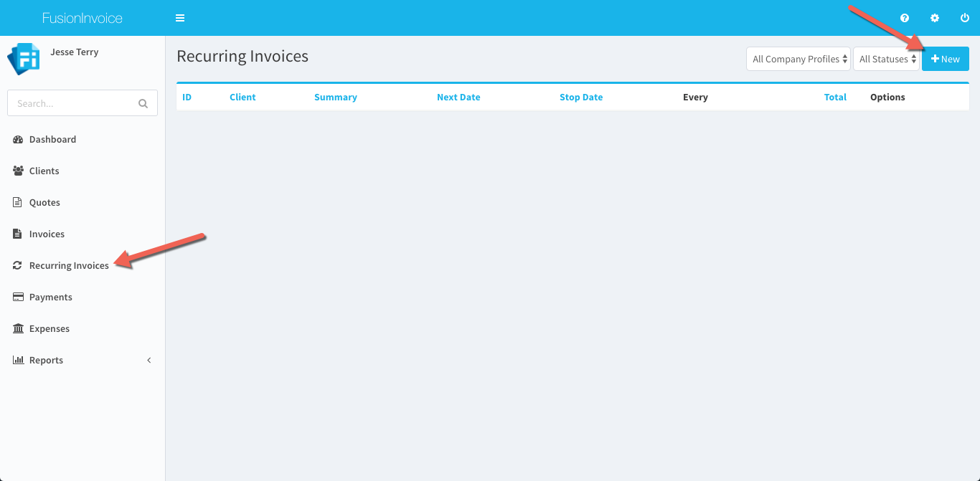Viewport: 980px width, 481px height.
Task: Open the Expenses section
Action: (49, 328)
